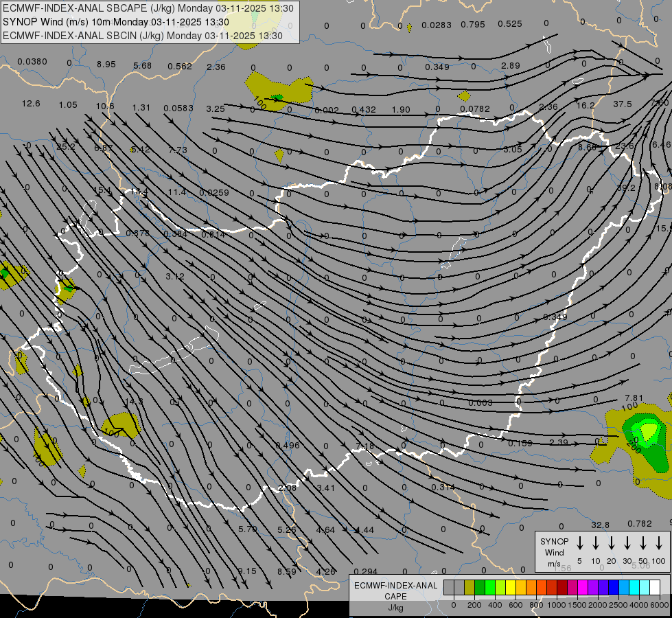Click the SYNOP Wind 10m title line
The height and width of the screenshot is (618, 672).
[116, 22]
